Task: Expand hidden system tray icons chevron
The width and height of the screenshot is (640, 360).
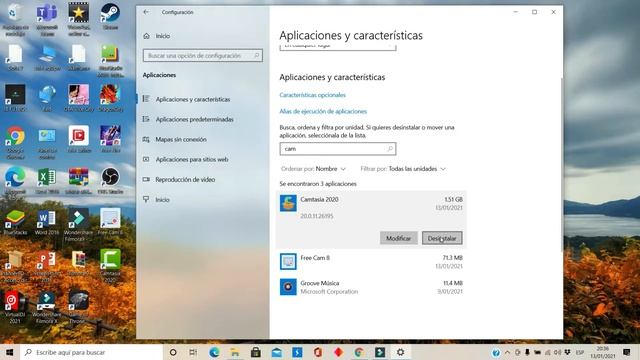Action: (507, 352)
